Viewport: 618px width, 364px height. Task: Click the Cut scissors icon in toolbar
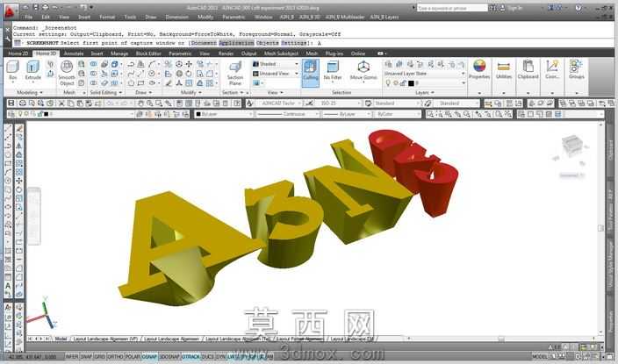tap(61, 103)
